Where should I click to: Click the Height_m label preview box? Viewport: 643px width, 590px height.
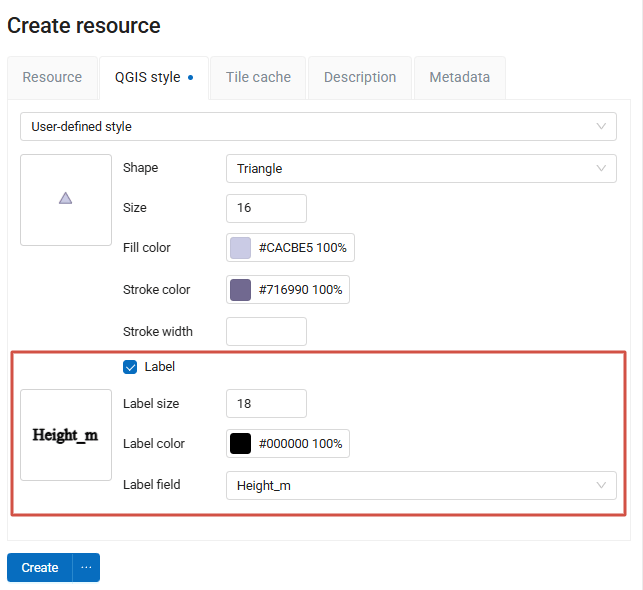coord(66,435)
